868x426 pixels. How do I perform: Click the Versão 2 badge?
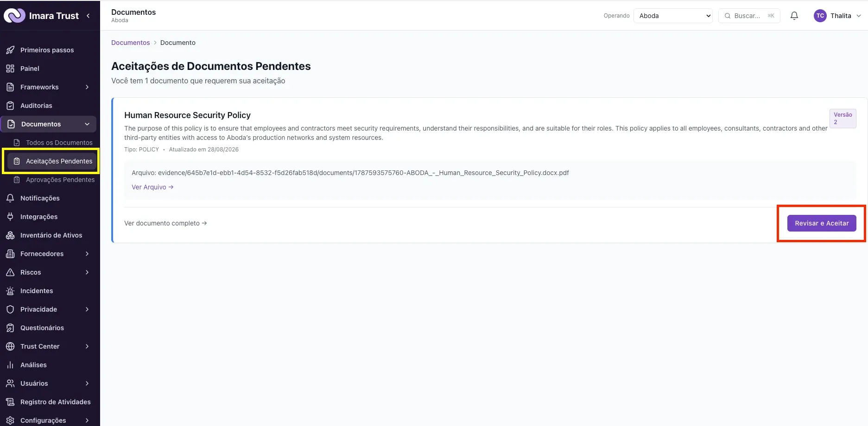coord(843,119)
